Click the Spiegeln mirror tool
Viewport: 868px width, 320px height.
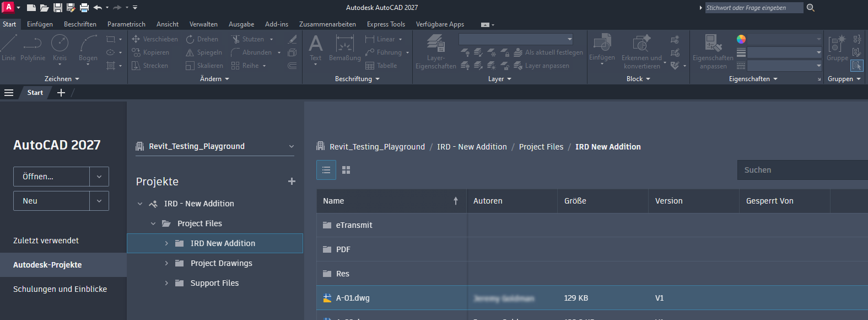point(204,52)
